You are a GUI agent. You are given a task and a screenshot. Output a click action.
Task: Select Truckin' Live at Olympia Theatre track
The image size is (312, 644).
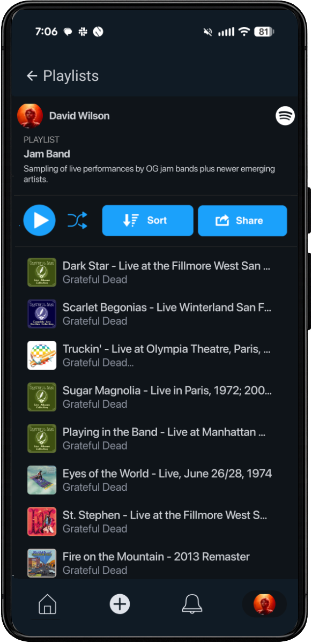pyautogui.click(x=166, y=349)
